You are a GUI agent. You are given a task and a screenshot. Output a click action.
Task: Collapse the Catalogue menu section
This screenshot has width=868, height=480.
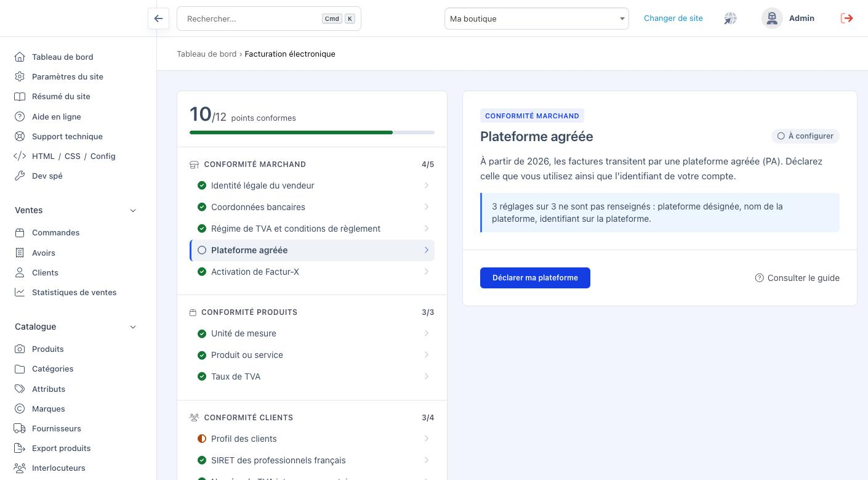tap(133, 327)
